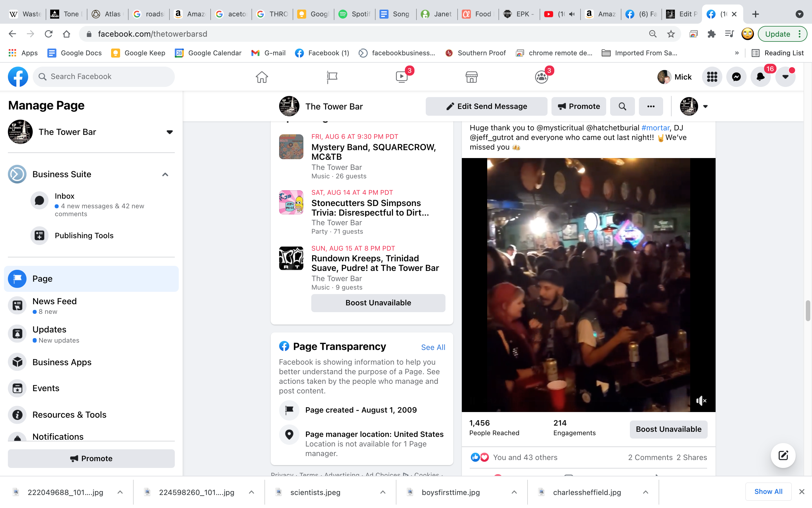This screenshot has width=812, height=508.
Task: Click Show All downloads
Action: pyautogui.click(x=768, y=492)
